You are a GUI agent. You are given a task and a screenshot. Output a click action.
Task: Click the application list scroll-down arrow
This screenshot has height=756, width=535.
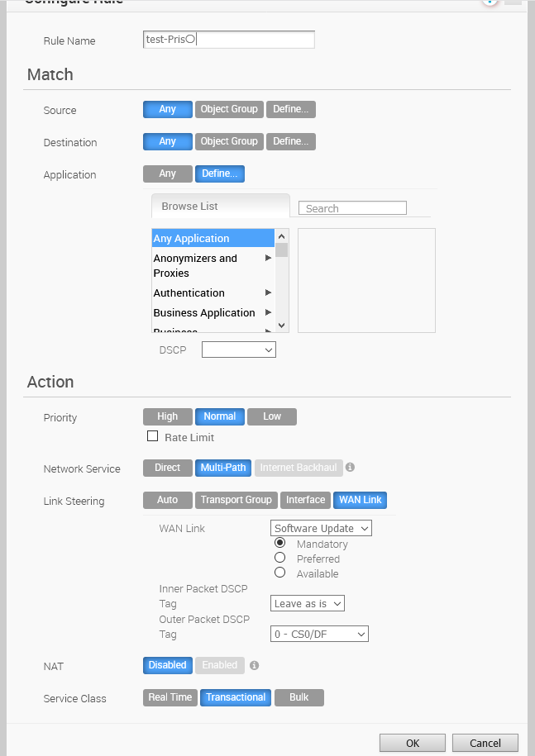click(x=282, y=326)
